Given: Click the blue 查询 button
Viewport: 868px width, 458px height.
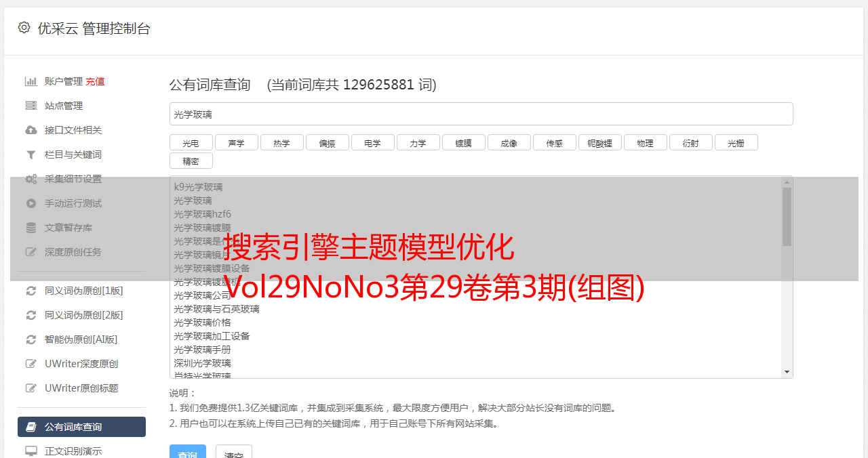Looking at the screenshot, I should tap(188, 453).
